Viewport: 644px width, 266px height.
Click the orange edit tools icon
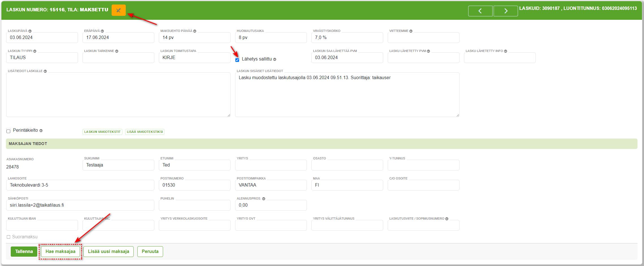[118, 10]
